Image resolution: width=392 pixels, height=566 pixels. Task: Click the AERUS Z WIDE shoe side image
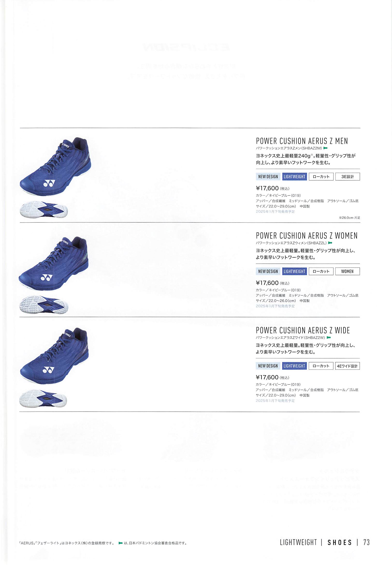tap(54, 356)
